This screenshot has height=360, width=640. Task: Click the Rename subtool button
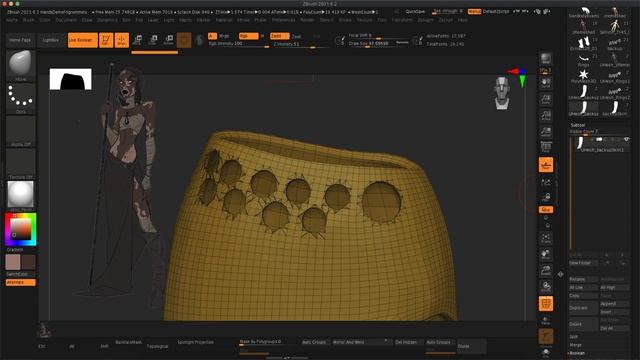(583, 279)
